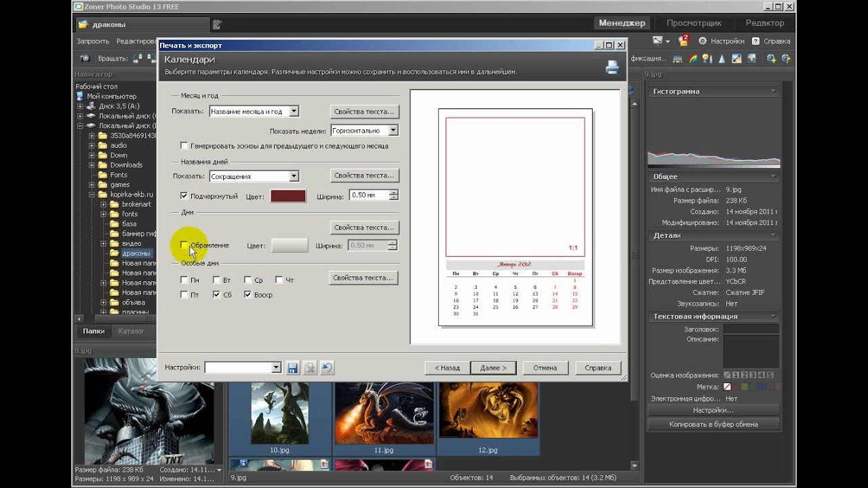Viewport: 868px width, 488px height.
Task: Click the Далее button
Action: (493, 368)
